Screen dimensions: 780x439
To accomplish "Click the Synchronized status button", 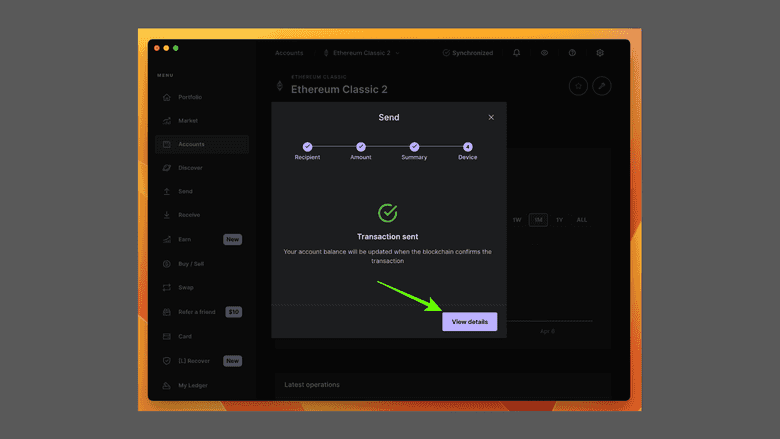I will (x=467, y=53).
